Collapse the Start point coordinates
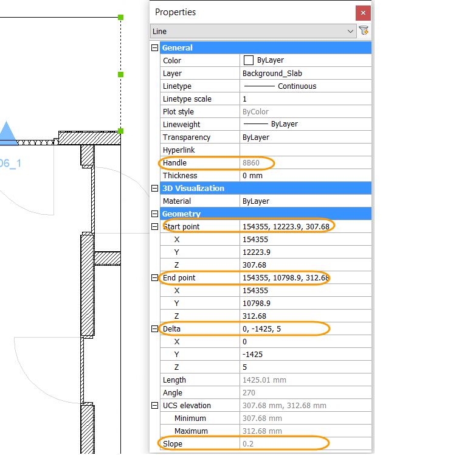Image resolution: width=476 pixels, height=455 pixels. pyautogui.click(x=154, y=227)
